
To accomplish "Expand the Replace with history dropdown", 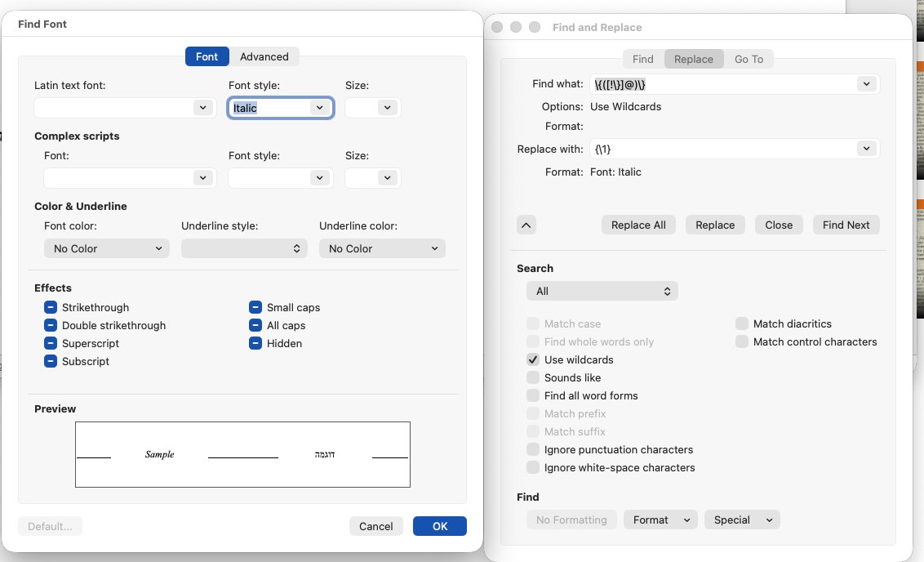I will pyautogui.click(x=866, y=149).
